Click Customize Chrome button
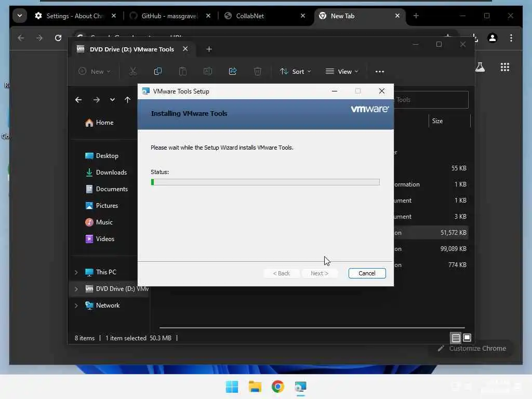Image resolution: width=532 pixels, height=399 pixels. pos(472,349)
